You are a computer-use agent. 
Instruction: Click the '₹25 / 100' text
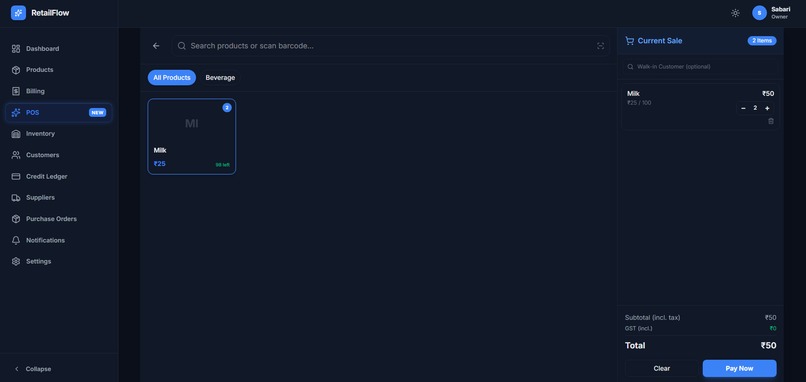point(639,103)
